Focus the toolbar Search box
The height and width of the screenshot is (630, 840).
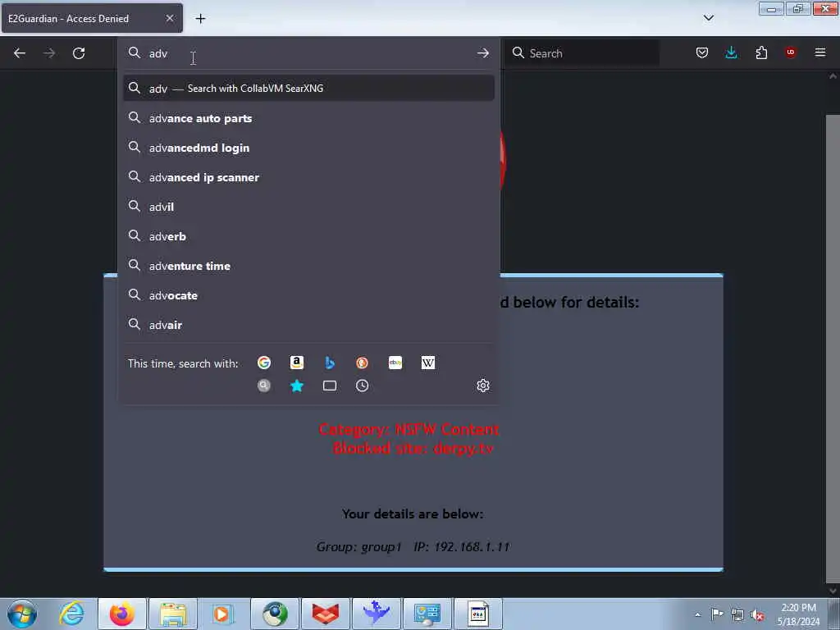coord(582,52)
